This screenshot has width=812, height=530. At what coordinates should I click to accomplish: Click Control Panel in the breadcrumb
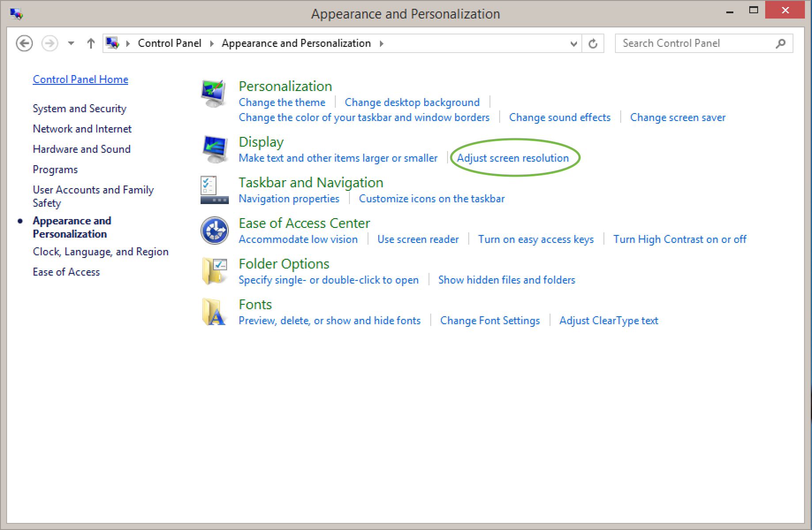(x=170, y=43)
